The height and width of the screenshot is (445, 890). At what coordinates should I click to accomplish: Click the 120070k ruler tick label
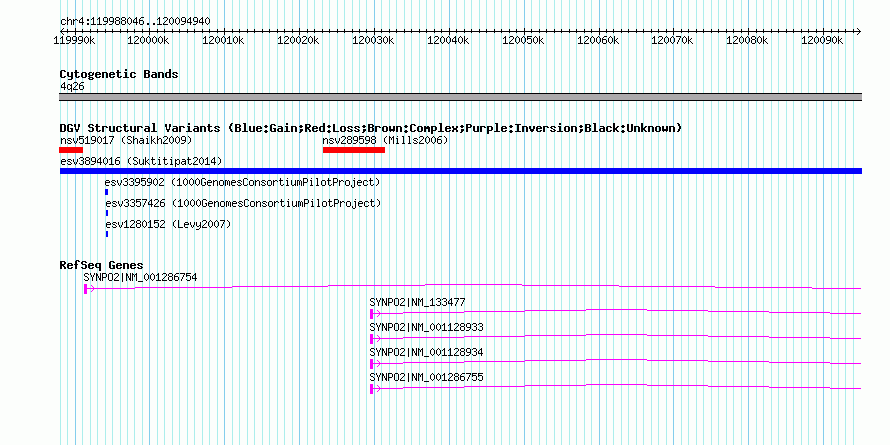(672, 41)
